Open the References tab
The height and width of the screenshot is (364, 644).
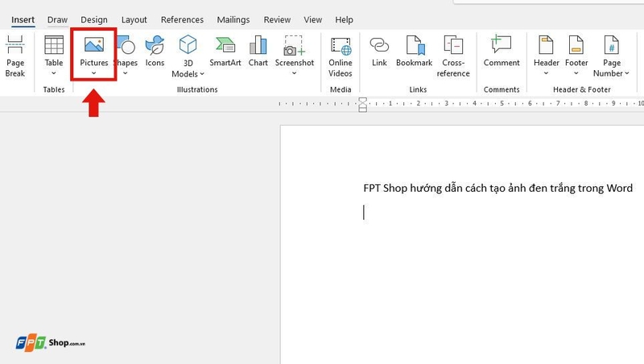[182, 19]
